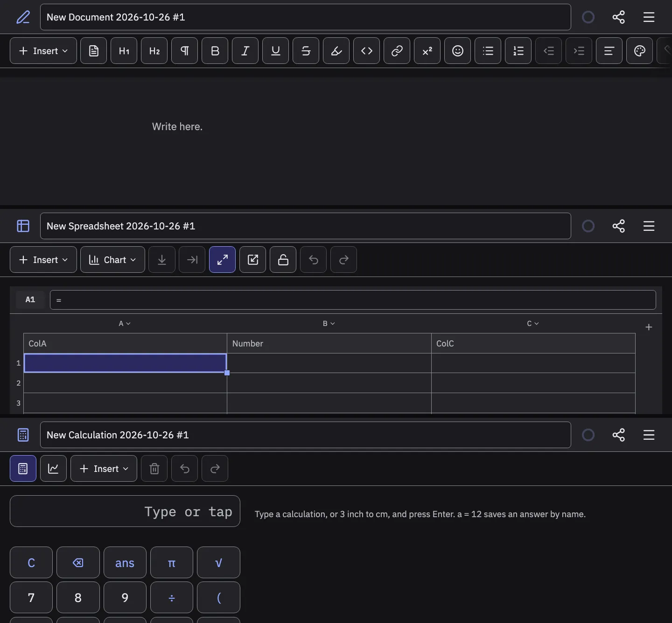Add a new spreadsheet column with plus
The width and height of the screenshot is (672, 623).
(x=649, y=327)
